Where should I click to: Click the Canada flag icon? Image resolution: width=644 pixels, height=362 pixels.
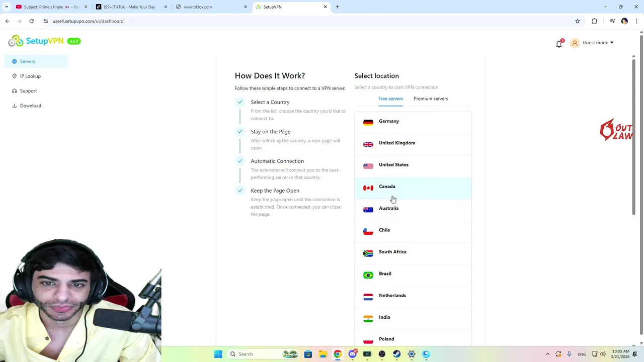368,188
